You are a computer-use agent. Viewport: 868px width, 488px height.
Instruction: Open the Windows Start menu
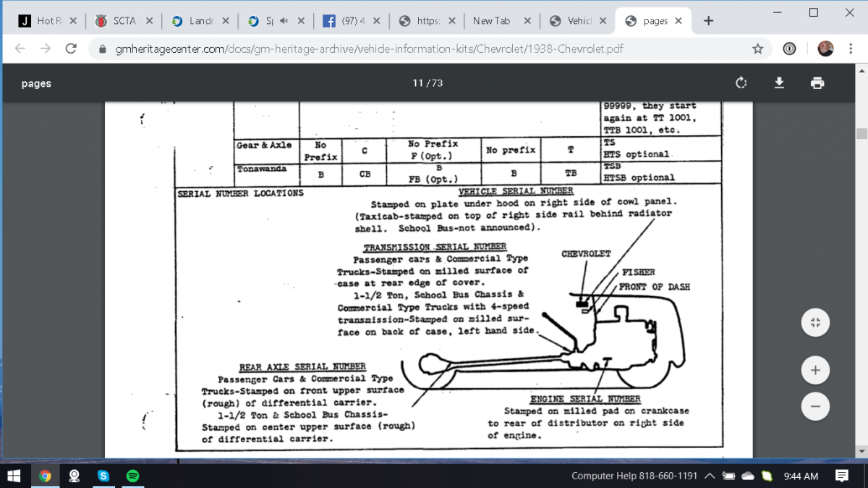(x=14, y=476)
